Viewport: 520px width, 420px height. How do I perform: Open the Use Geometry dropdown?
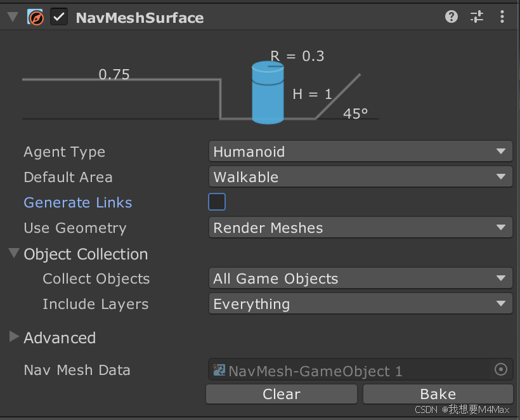tap(360, 228)
